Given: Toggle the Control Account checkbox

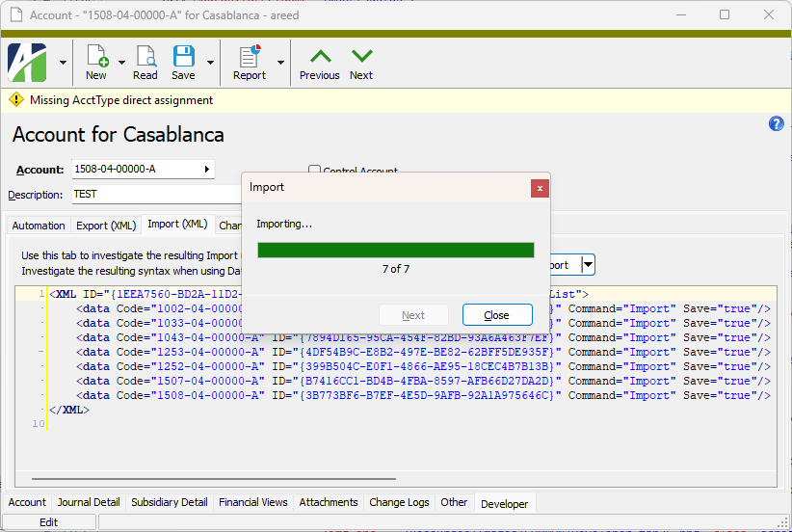Looking at the screenshot, I should pyautogui.click(x=314, y=171).
